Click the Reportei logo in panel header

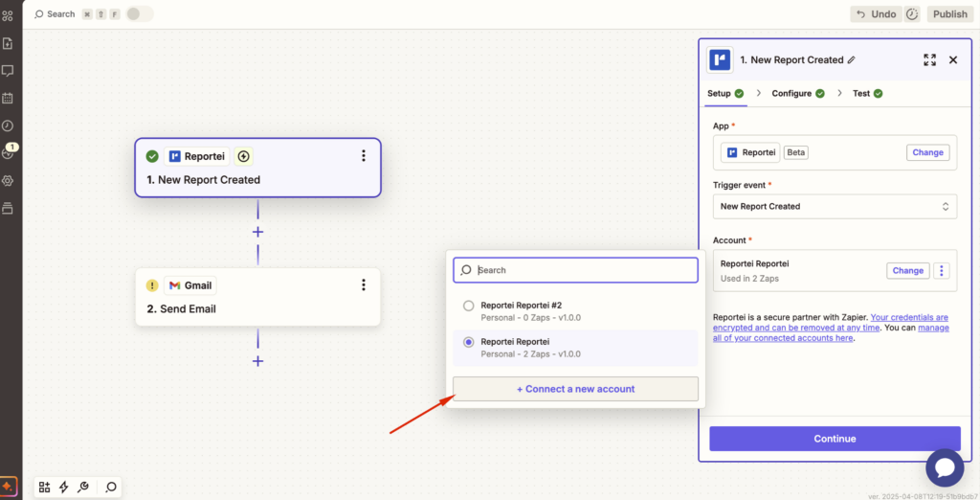click(x=720, y=60)
